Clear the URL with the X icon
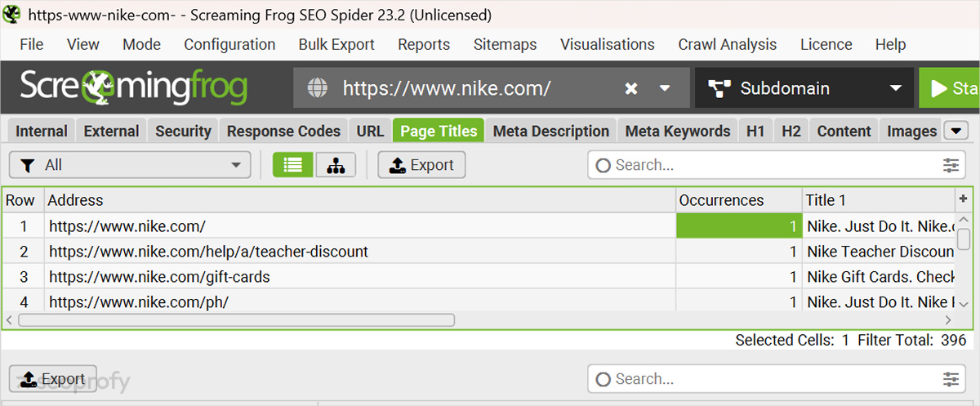This screenshot has height=406, width=980. click(631, 88)
